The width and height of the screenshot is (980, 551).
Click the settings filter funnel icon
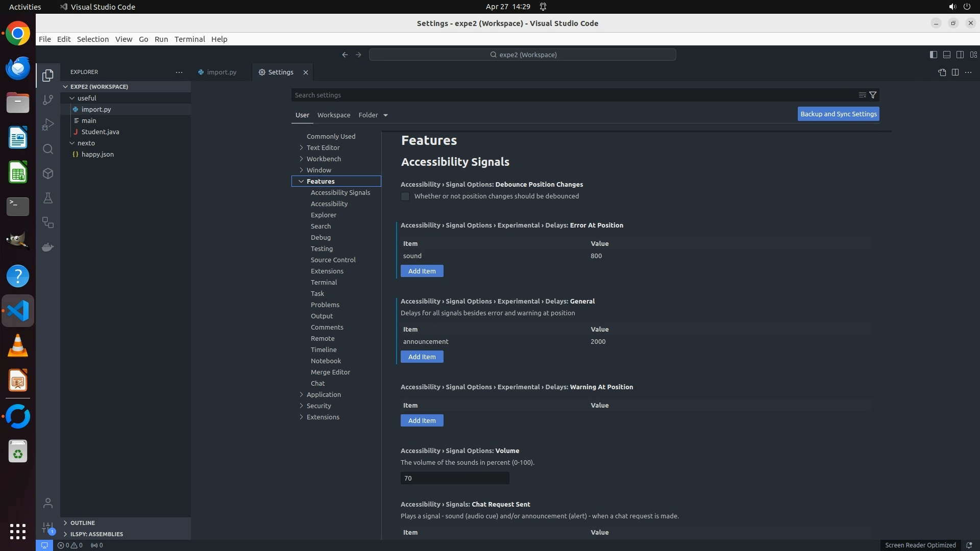coord(873,95)
